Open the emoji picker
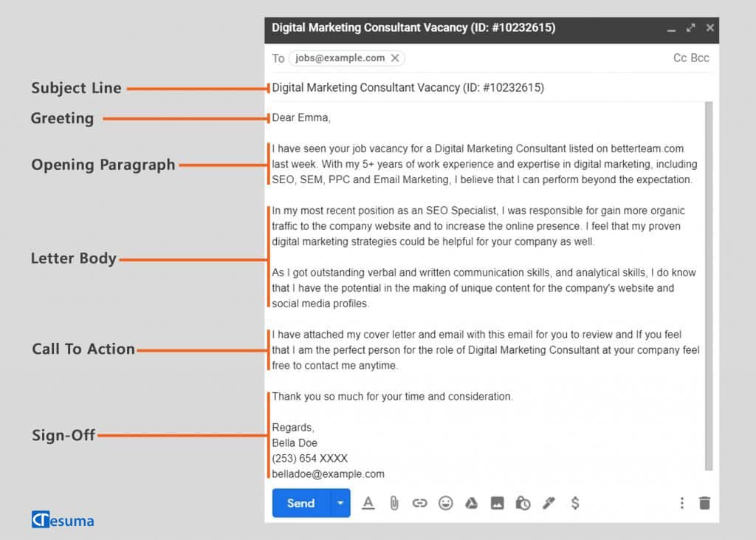 [446, 503]
